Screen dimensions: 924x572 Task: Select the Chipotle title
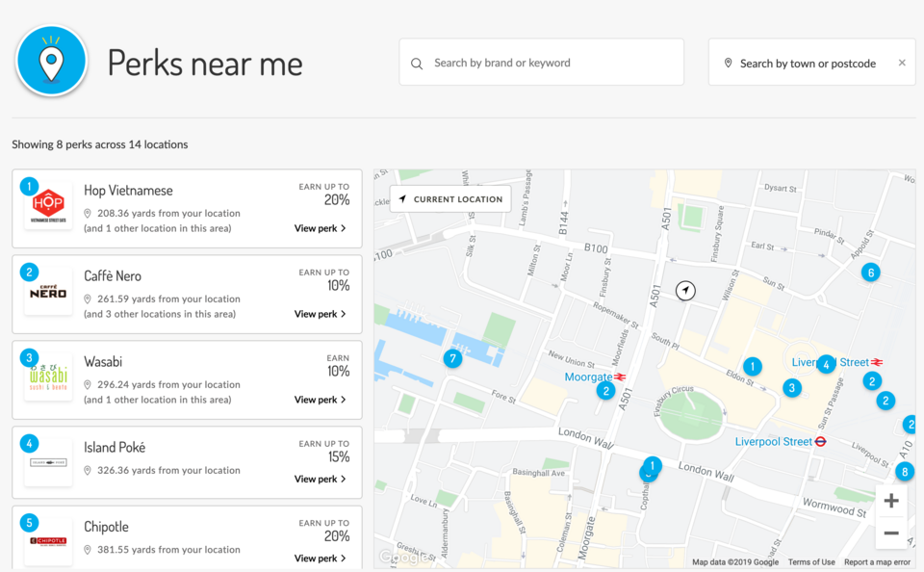tap(106, 527)
